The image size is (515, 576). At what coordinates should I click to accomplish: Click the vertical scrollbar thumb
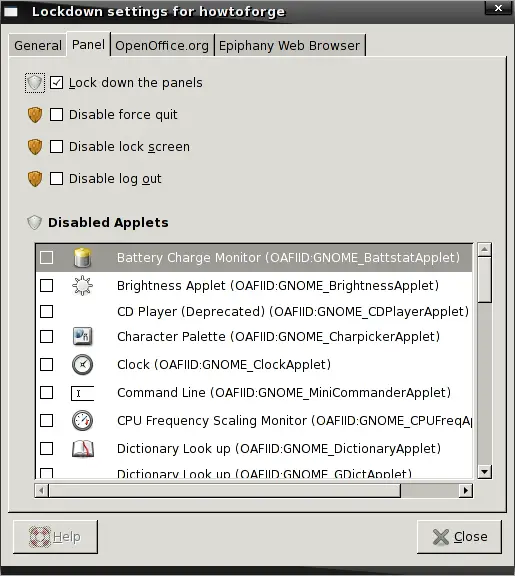pyautogui.click(x=485, y=280)
